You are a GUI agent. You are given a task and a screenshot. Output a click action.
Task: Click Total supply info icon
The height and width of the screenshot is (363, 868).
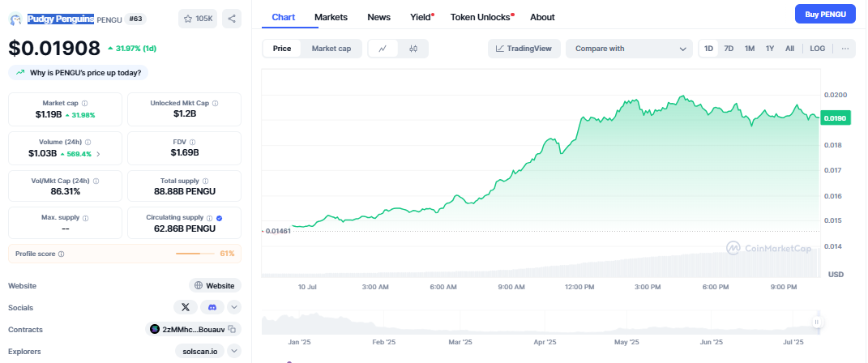206,181
